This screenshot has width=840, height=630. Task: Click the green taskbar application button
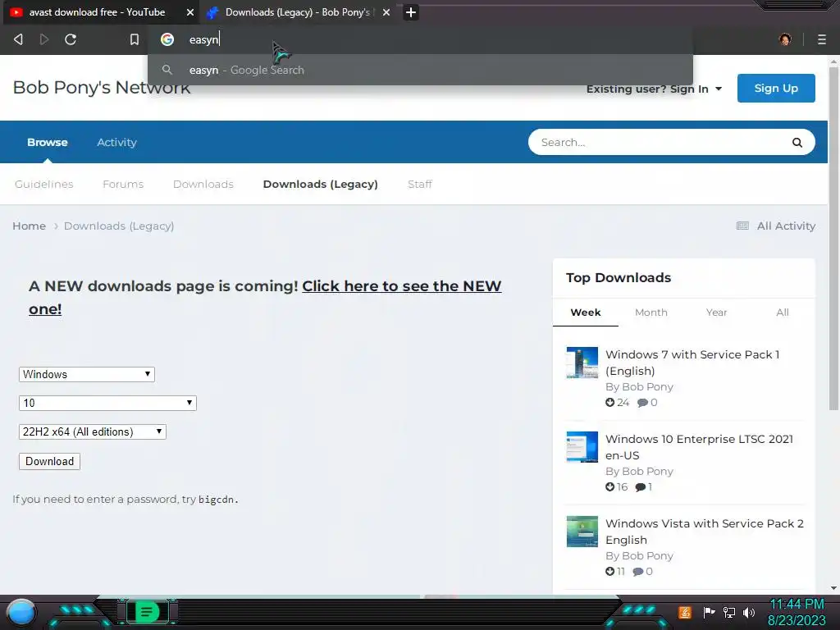point(147,612)
